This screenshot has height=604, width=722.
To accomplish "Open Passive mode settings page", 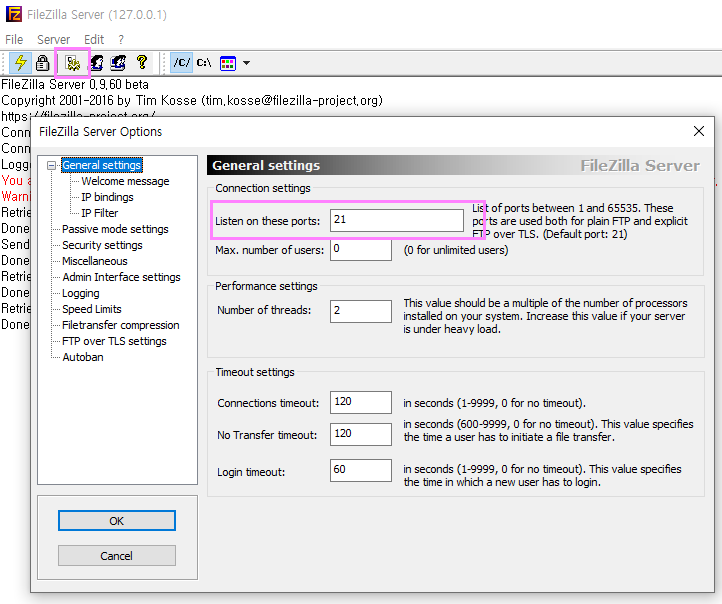I will tap(115, 229).
